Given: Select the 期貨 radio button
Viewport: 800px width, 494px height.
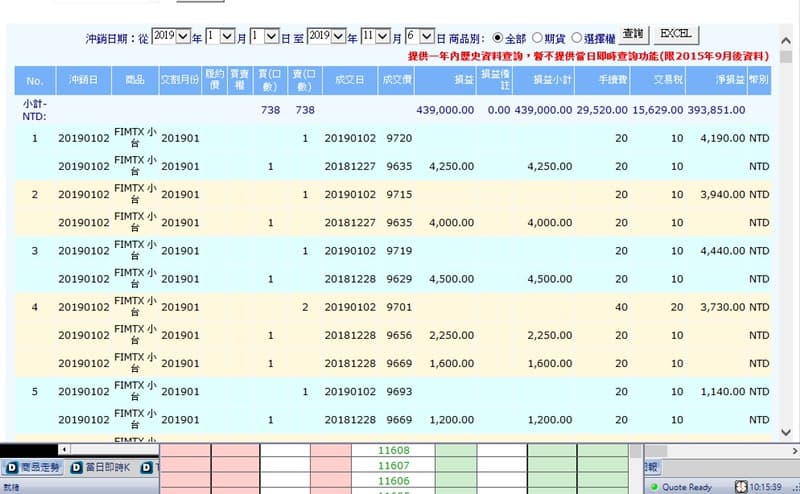Looking at the screenshot, I should tap(537, 38).
